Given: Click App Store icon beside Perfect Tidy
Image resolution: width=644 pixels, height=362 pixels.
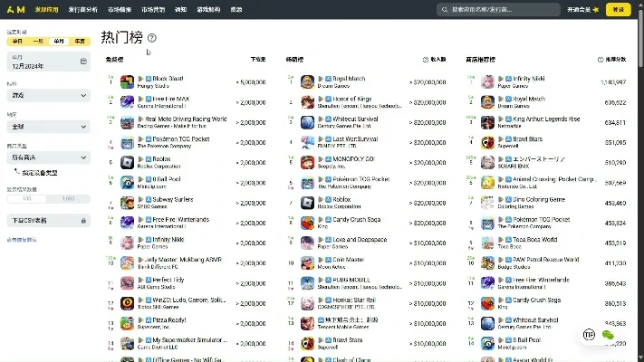Looking at the screenshot, I should coord(149,280).
